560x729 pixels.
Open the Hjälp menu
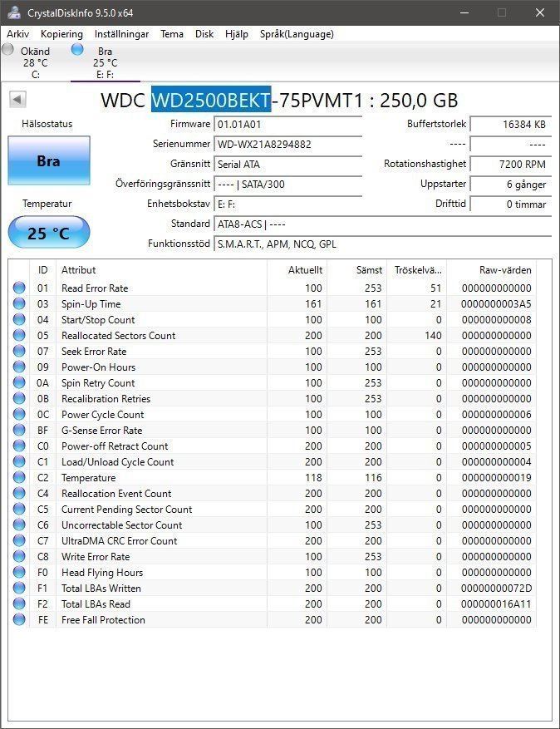coord(237,34)
